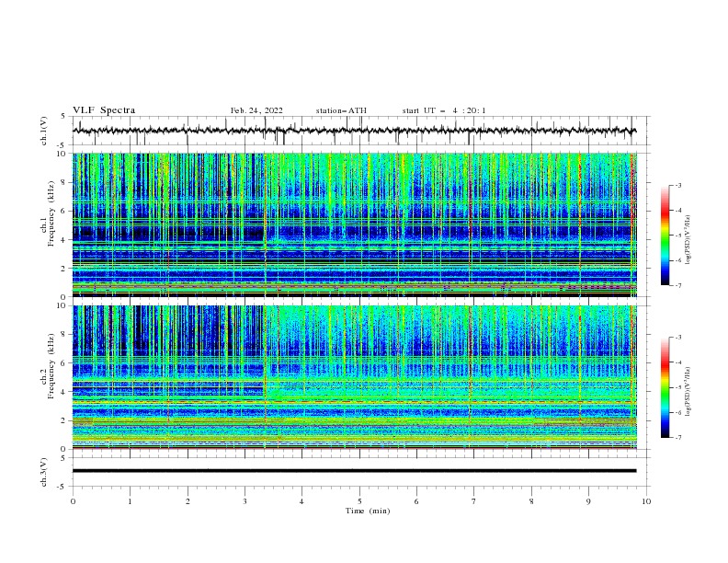Click the ch.2 color bar "log(PSD)(V²/Hz)" title
The width and height of the screenshot is (728, 563).
(x=688, y=392)
